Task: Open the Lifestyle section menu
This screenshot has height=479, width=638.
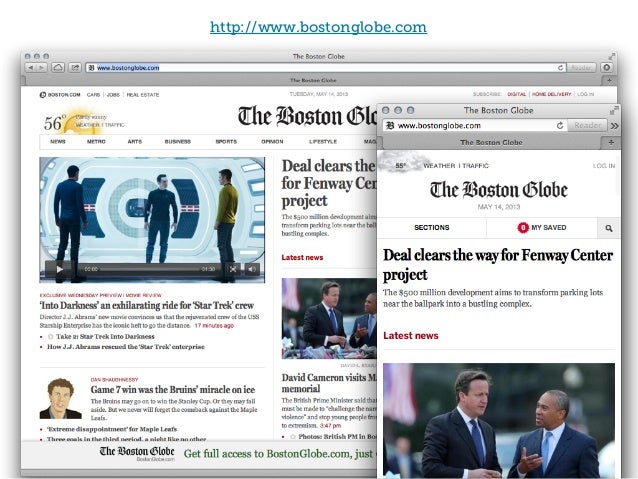Action: [323, 142]
